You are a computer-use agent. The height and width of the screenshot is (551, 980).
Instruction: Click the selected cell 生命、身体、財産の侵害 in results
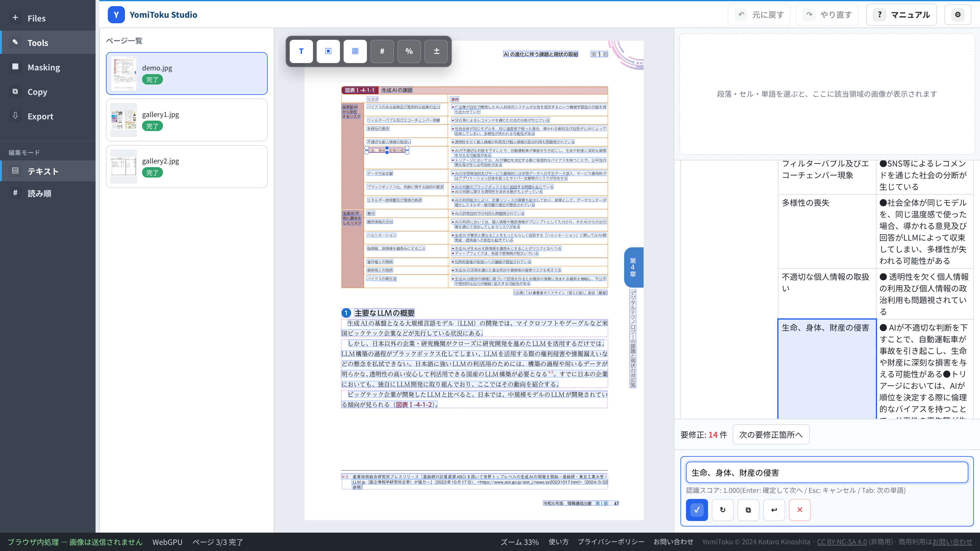[827, 369]
